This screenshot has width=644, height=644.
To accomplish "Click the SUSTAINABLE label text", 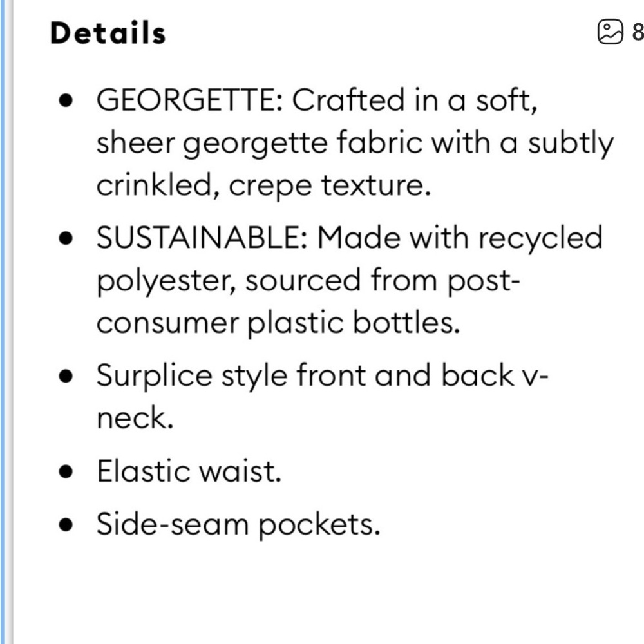I will [x=202, y=238].
